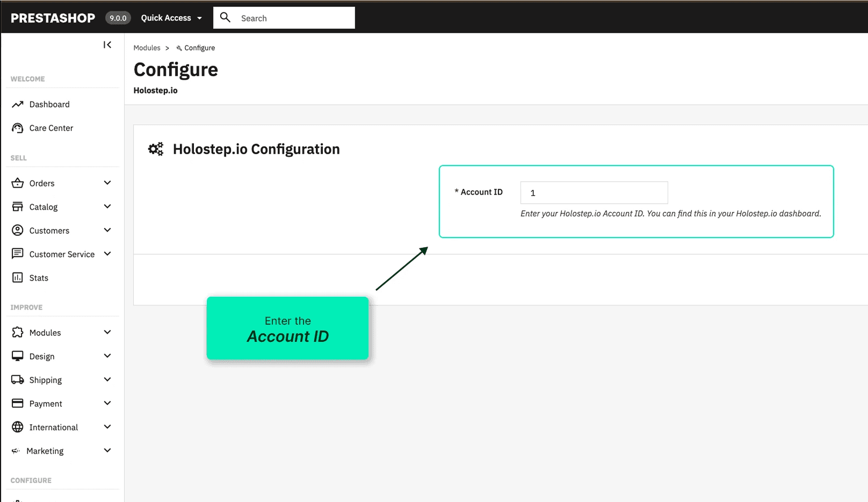Image resolution: width=868 pixels, height=502 pixels.
Task: Click the Stats chart icon
Action: coord(18,277)
